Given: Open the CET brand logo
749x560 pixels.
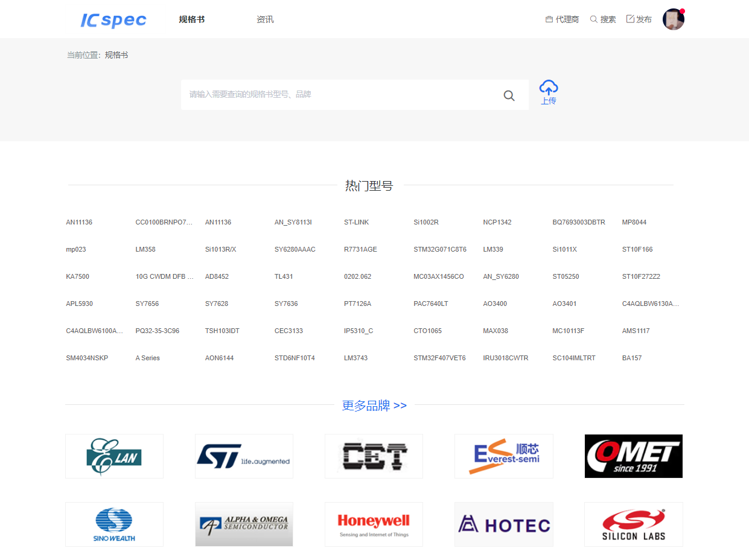Looking at the screenshot, I should pyautogui.click(x=374, y=456).
